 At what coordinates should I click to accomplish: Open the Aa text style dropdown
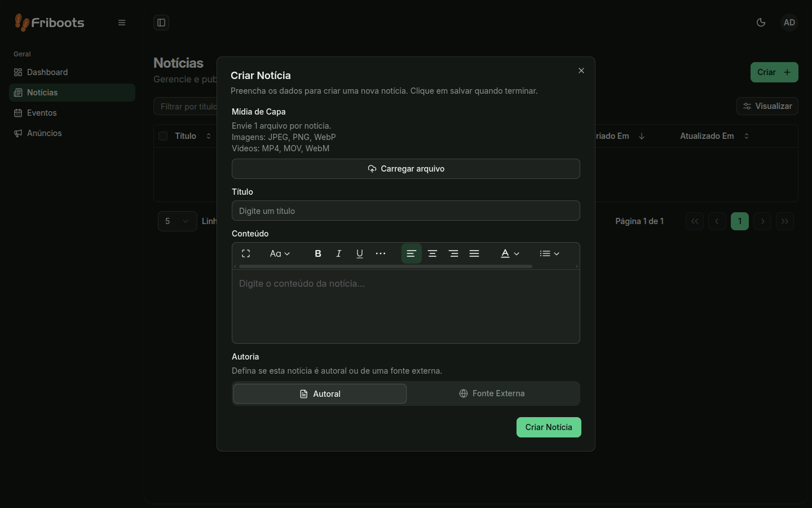(280, 253)
